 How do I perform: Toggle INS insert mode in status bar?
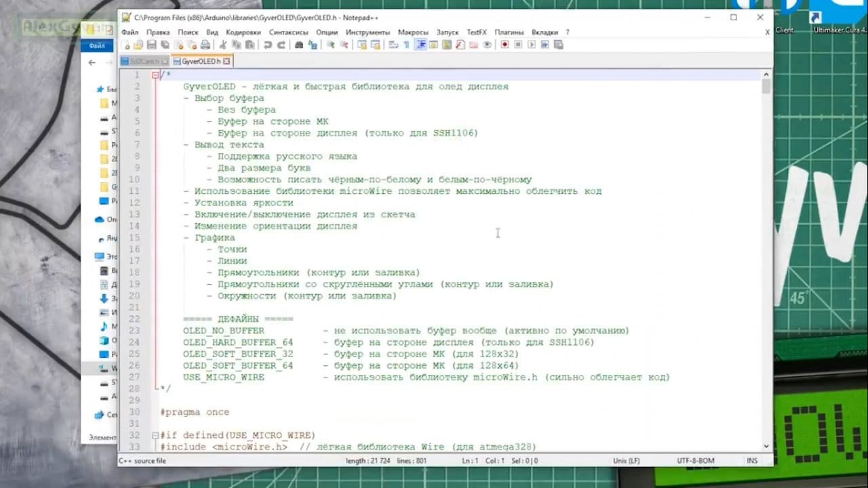pyautogui.click(x=752, y=461)
